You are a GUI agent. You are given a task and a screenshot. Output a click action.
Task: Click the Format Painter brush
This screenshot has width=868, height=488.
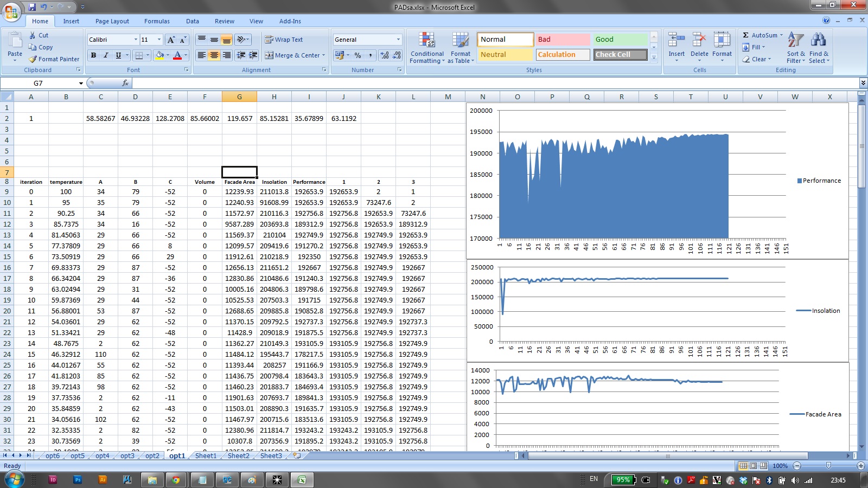pos(54,59)
